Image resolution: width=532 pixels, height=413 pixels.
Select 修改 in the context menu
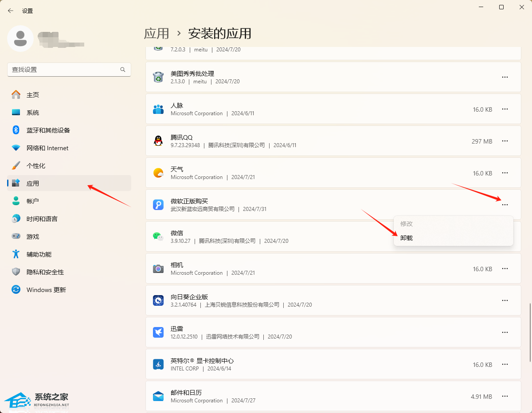coord(407,224)
